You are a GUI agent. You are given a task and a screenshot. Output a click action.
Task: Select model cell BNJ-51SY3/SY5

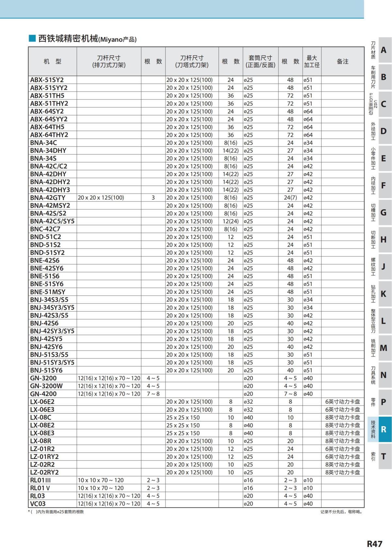(x=52, y=362)
